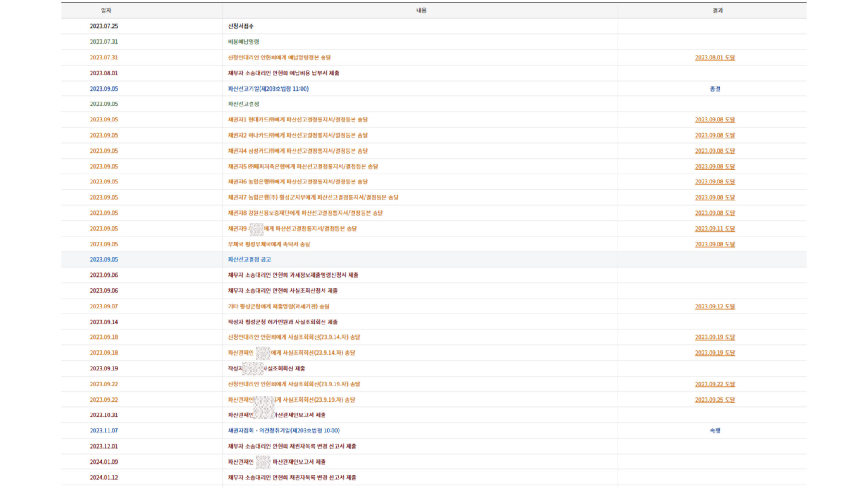Click the '결과' column header
The width and height of the screenshot is (868, 488).
pyautogui.click(x=718, y=10)
